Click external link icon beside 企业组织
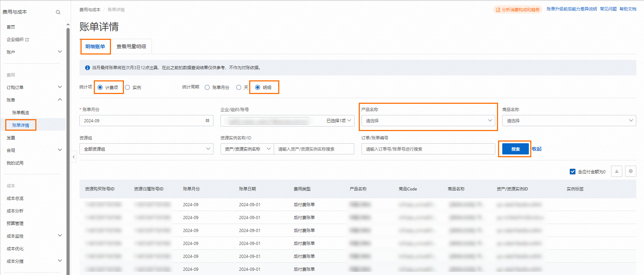644x275 pixels. (x=27, y=39)
